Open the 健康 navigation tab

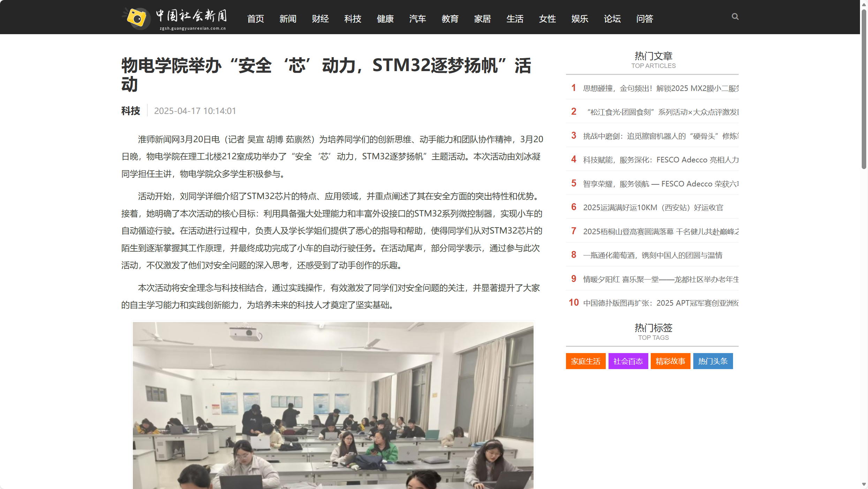click(x=385, y=19)
